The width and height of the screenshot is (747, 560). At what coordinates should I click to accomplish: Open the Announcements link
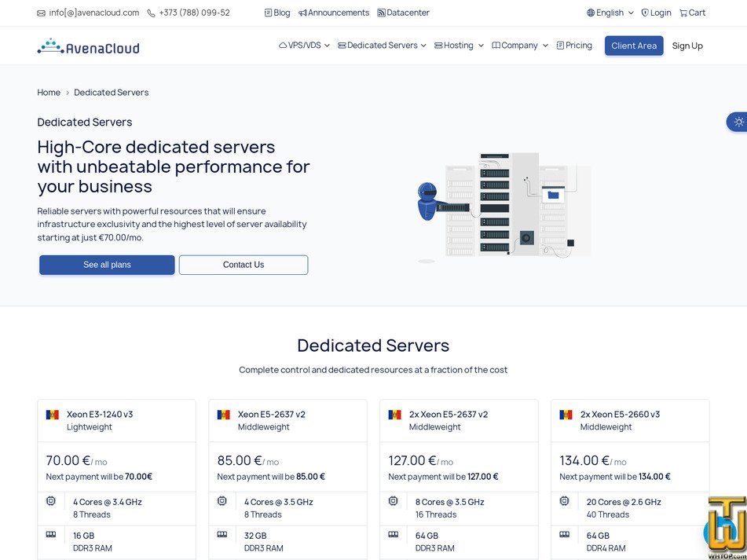click(x=334, y=13)
